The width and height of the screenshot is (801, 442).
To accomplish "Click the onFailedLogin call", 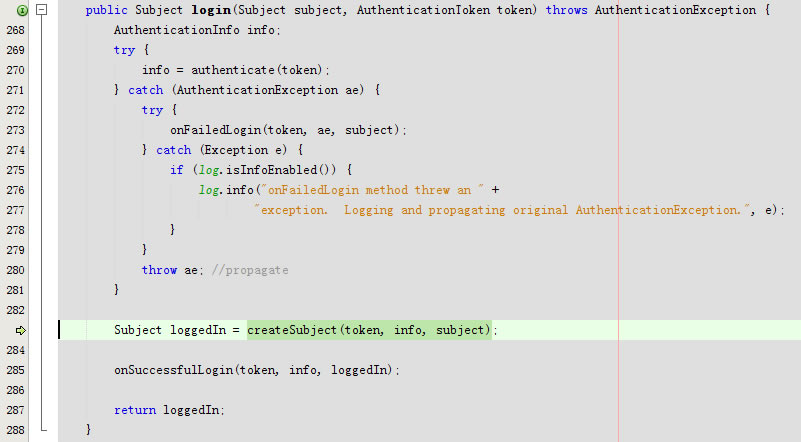I will (x=288, y=130).
